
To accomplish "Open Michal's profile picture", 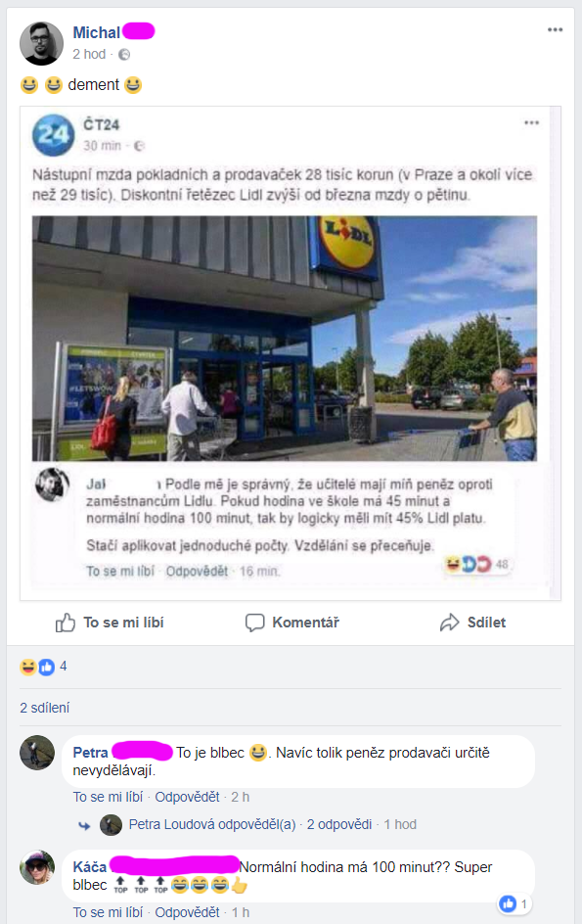I will click(x=41, y=43).
